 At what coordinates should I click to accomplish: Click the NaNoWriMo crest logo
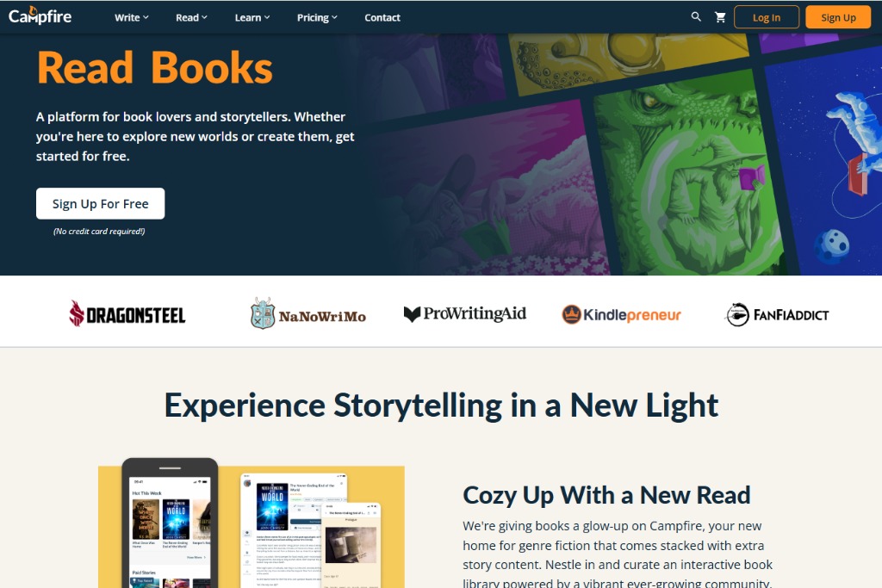pyautogui.click(x=307, y=313)
